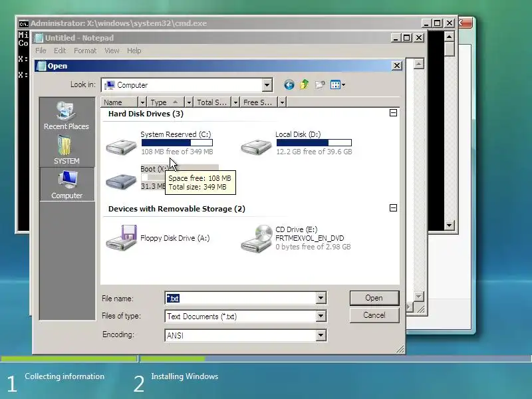Open Recent Places in the sidebar

(66, 115)
